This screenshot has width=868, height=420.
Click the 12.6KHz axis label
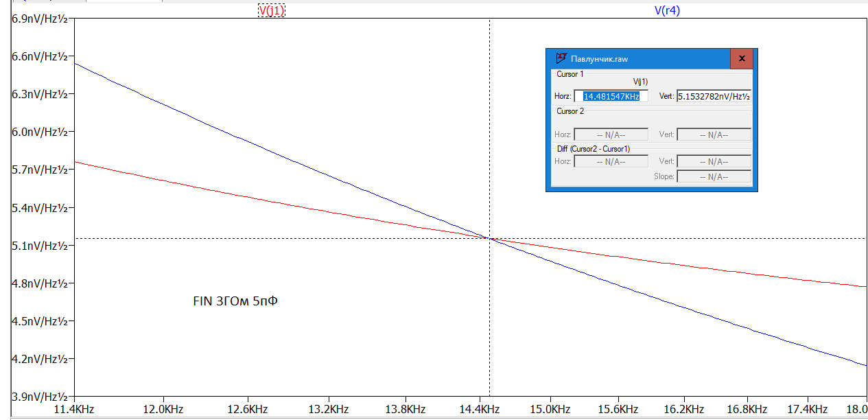[x=247, y=409]
